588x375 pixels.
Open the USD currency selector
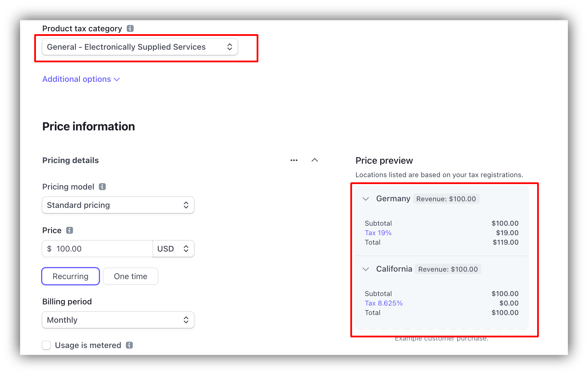pos(173,249)
